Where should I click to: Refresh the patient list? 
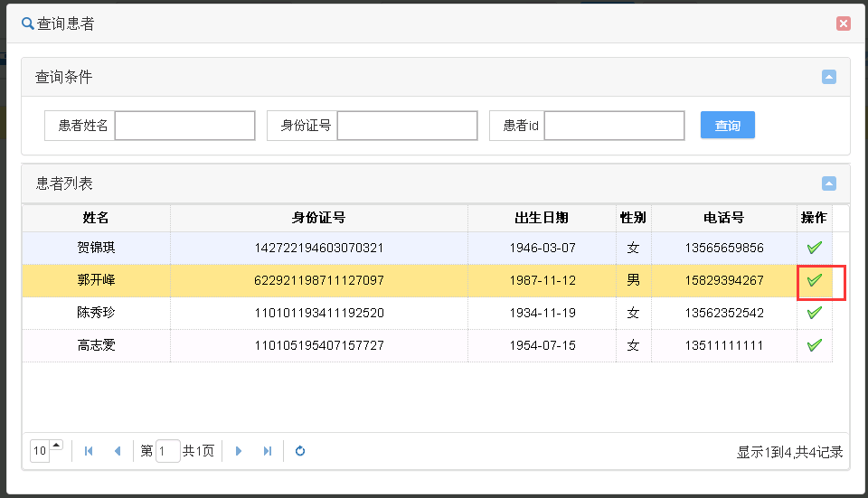(300, 451)
